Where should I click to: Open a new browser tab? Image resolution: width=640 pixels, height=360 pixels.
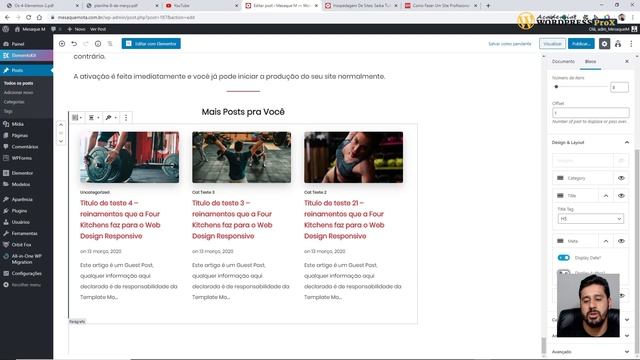pyautogui.click(x=488, y=6)
